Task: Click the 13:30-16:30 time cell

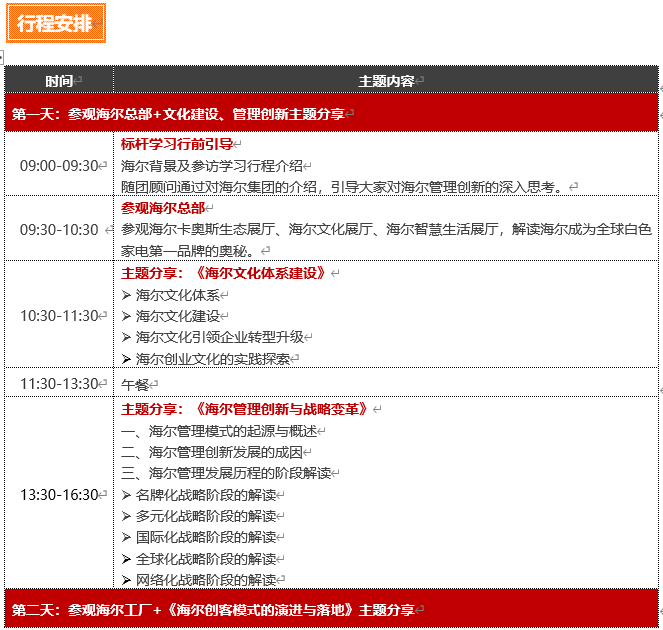Action: click(x=59, y=495)
